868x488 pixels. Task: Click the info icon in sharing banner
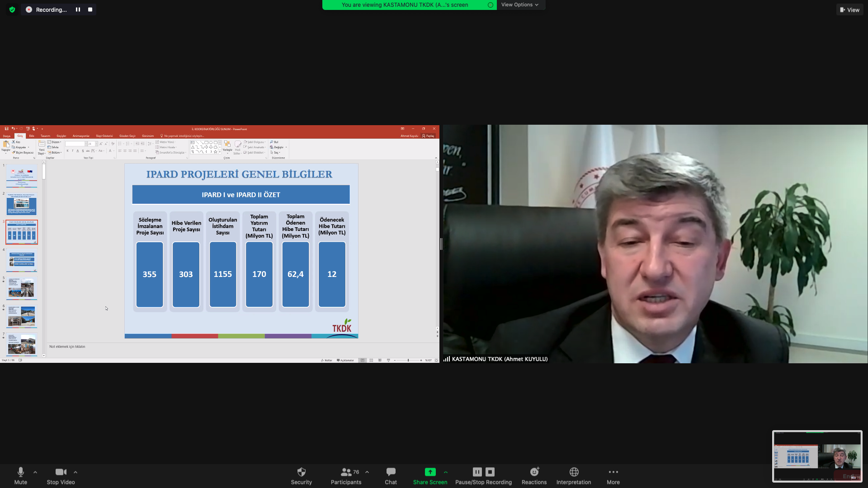pos(490,5)
